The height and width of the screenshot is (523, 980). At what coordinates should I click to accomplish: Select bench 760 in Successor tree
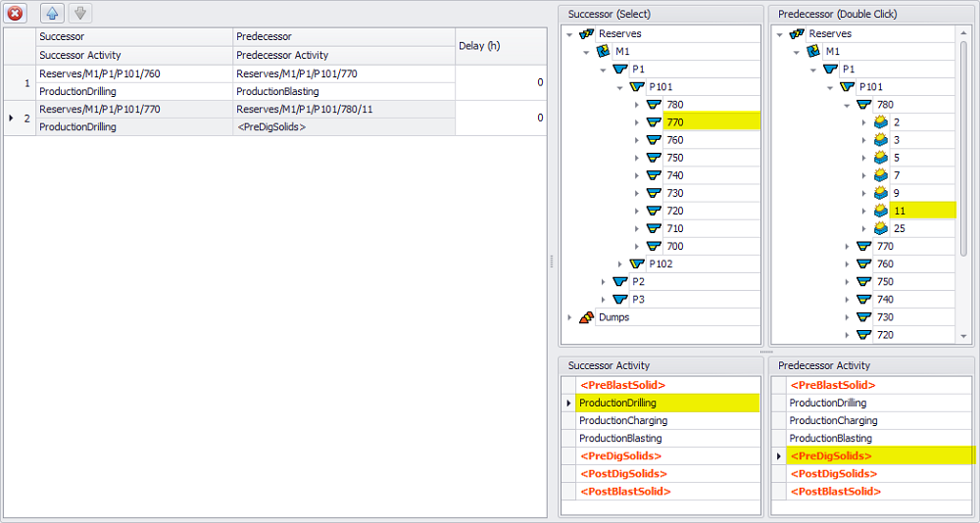tap(674, 140)
